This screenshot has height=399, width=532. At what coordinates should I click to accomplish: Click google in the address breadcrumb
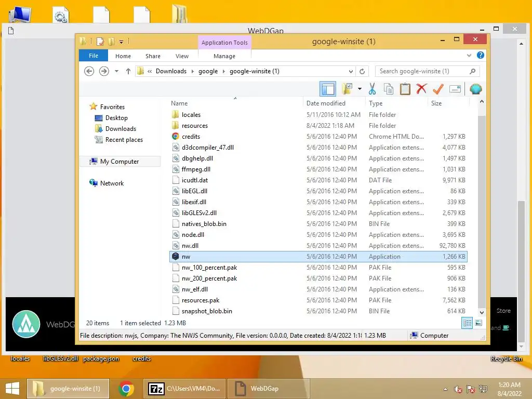208,71
